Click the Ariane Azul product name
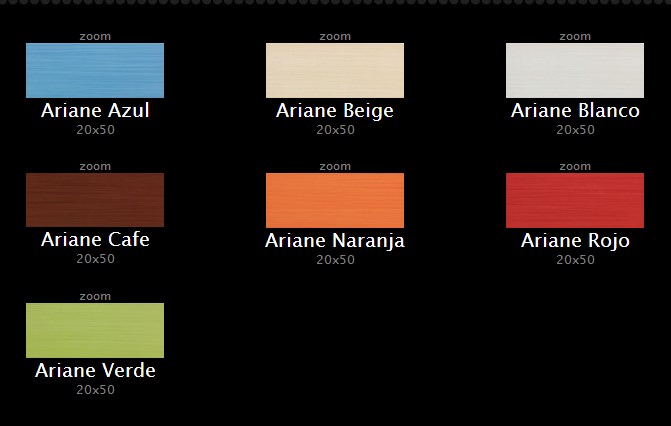This screenshot has width=671, height=426. pos(95,110)
